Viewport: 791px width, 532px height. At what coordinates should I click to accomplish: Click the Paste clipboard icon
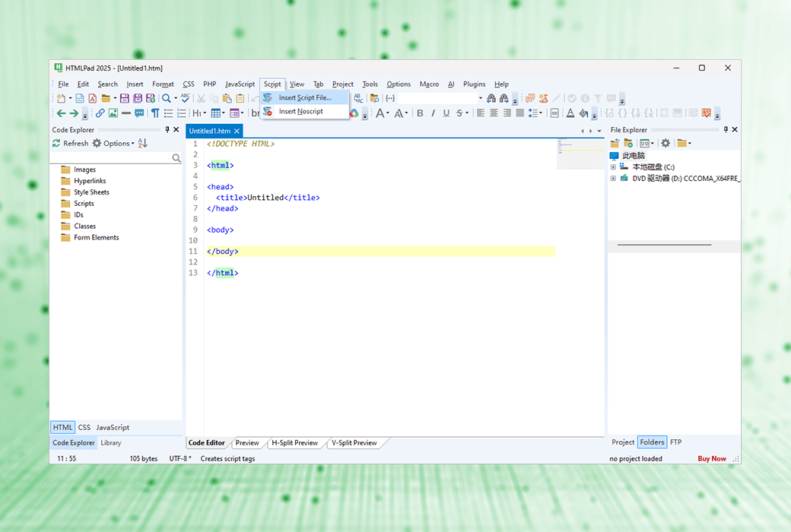[x=227, y=98]
